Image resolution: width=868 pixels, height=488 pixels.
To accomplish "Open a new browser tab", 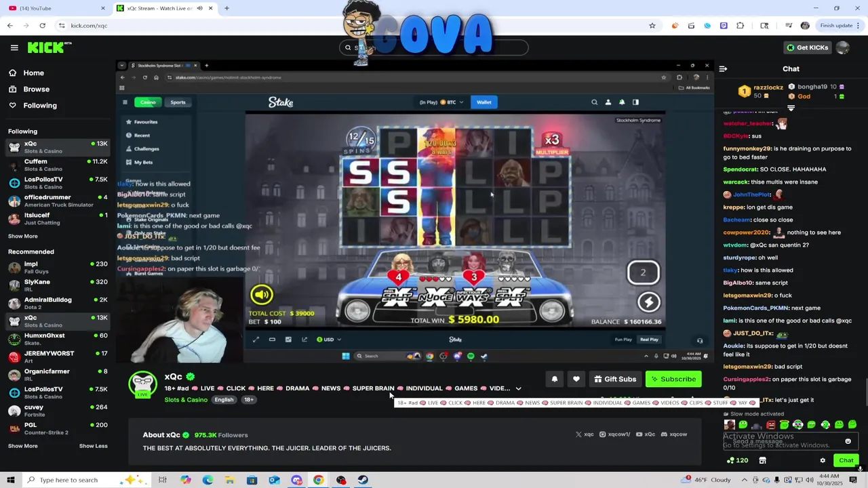I will click(x=226, y=8).
